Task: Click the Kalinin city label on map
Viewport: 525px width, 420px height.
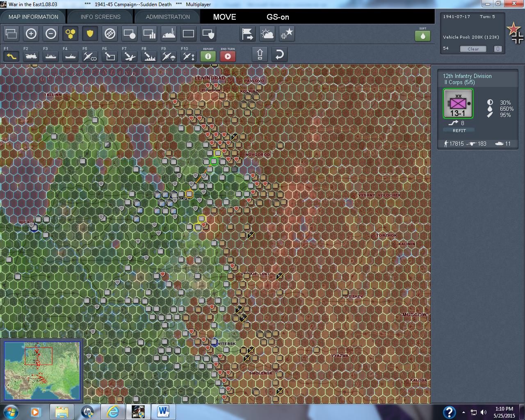Action: coord(407,244)
